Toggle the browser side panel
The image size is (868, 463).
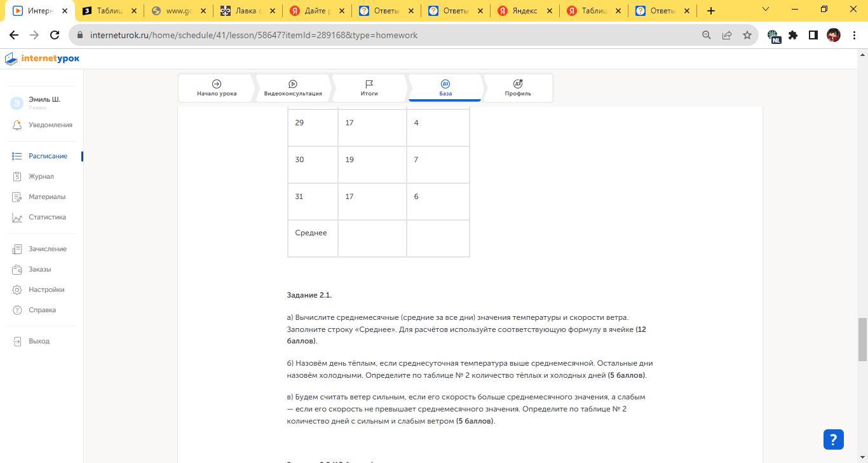tap(813, 36)
